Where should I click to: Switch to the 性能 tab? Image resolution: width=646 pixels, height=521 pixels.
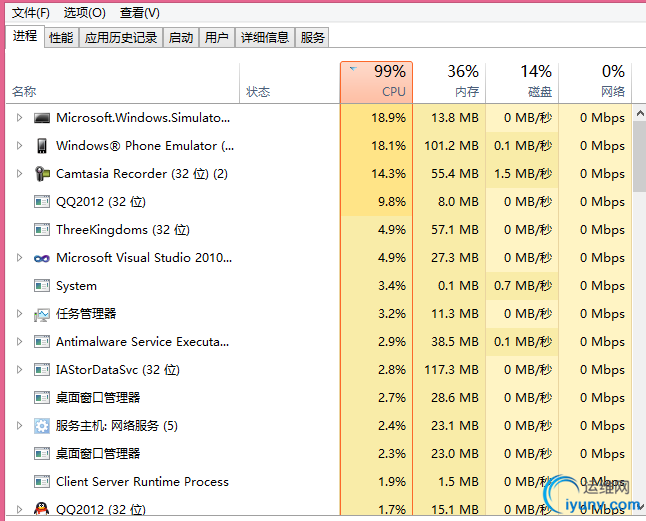[61, 37]
